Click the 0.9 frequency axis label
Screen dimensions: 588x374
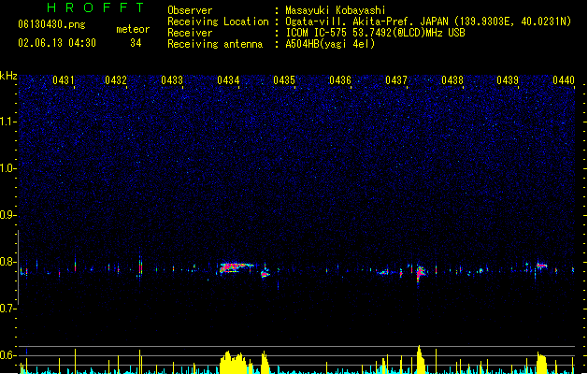[x=7, y=215]
